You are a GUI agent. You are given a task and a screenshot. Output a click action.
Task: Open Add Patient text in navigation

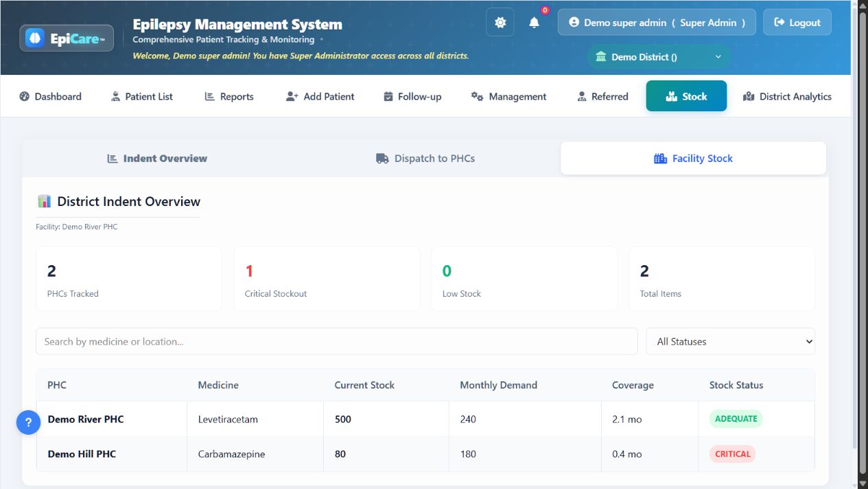[x=329, y=96]
